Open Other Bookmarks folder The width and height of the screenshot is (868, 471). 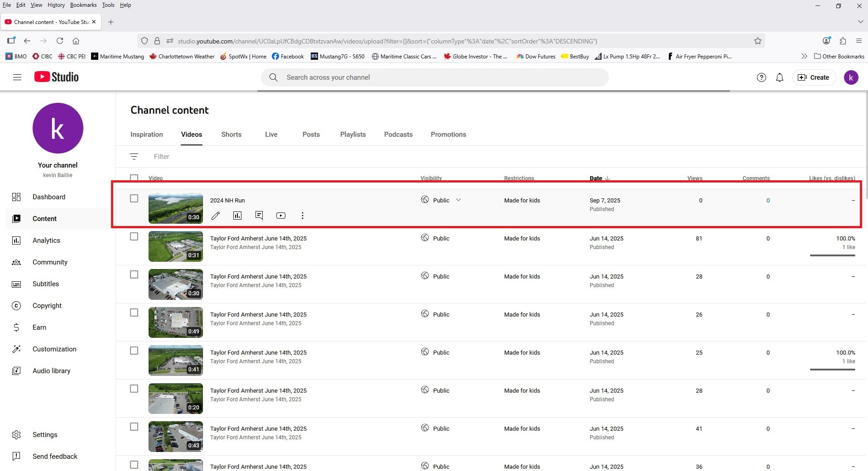(x=839, y=56)
